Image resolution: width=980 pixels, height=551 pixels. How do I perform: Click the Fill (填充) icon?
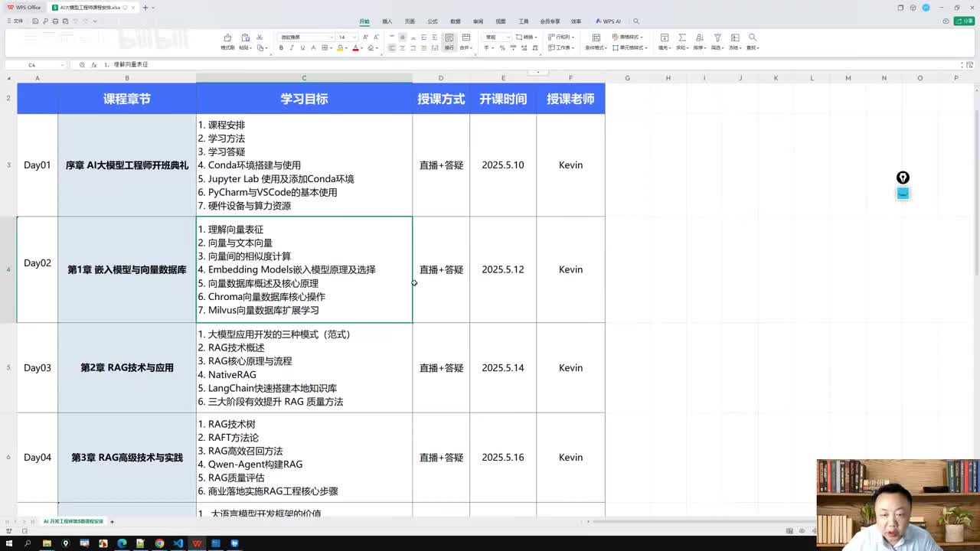tap(664, 37)
